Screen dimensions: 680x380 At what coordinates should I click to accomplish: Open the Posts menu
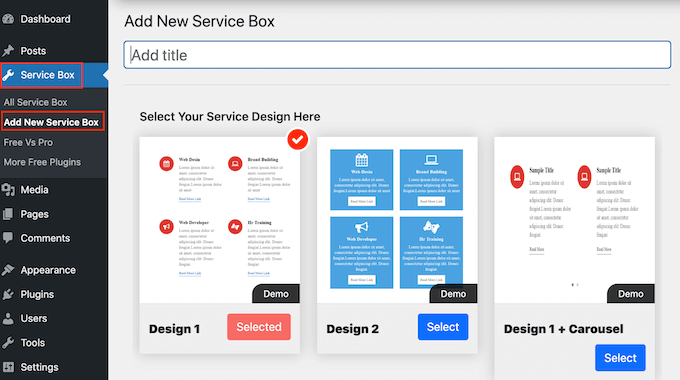(33, 51)
